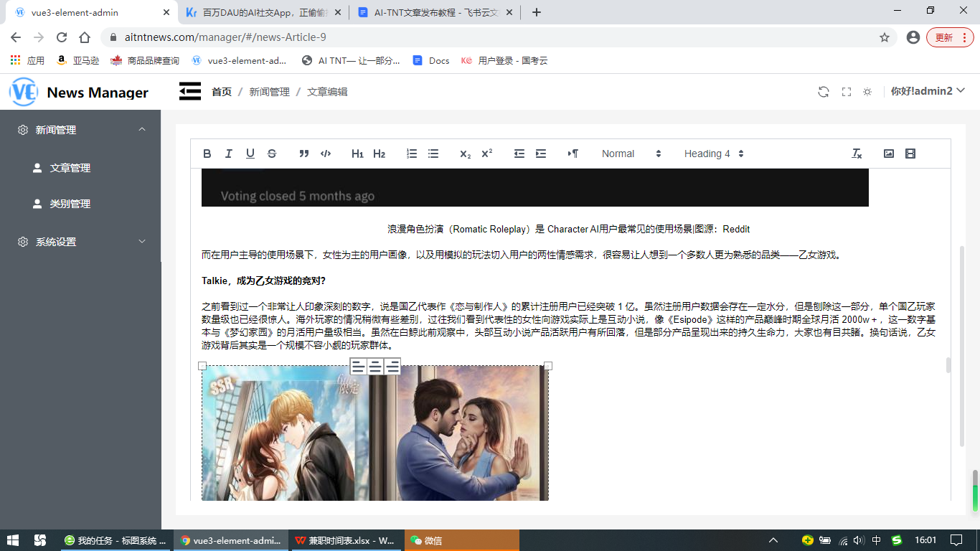Open the 你好!admin2 user menu
This screenshot has width=980, height=551.
(x=928, y=91)
